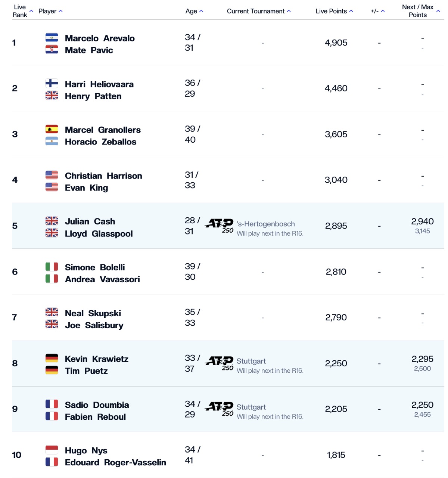448x478 pixels.
Task: Click Italy flag next to Simone Bolelli
Action: [x=52, y=266]
